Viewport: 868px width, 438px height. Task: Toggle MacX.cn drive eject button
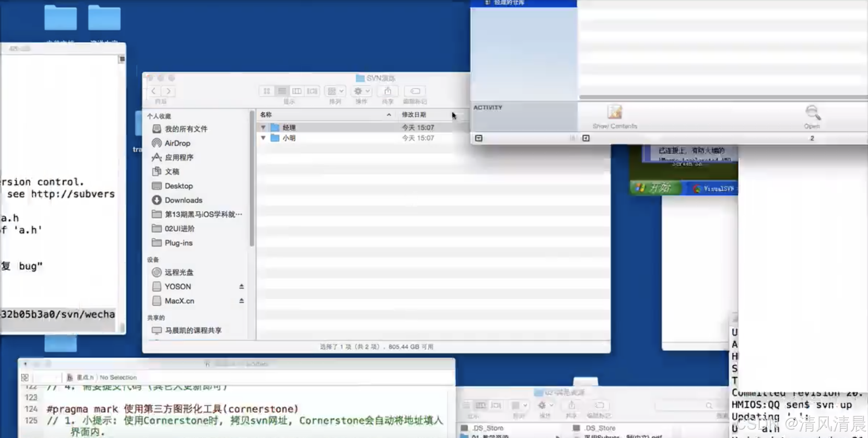click(241, 300)
